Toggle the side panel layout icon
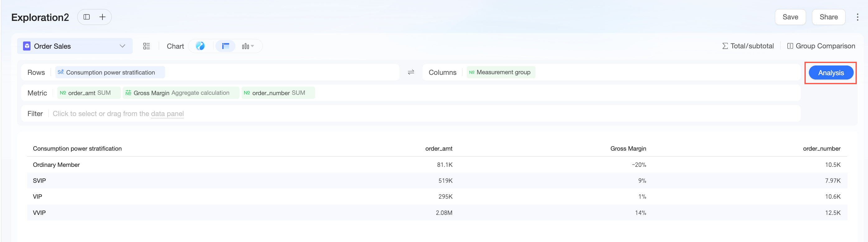Image resolution: width=868 pixels, height=242 pixels. [x=87, y=17]
